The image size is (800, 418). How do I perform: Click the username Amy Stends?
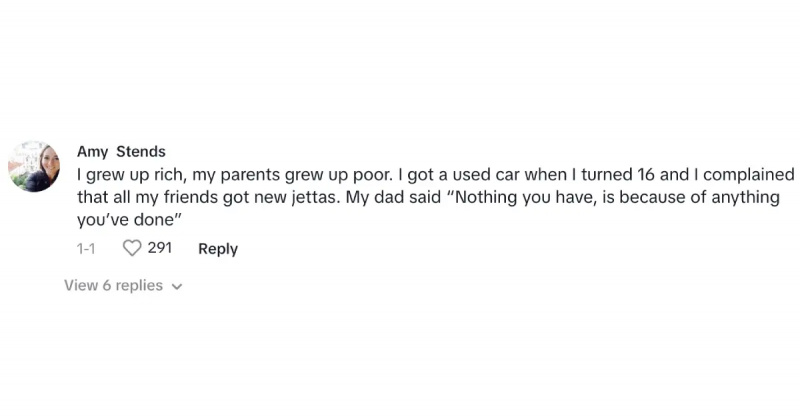click(121, 152)
